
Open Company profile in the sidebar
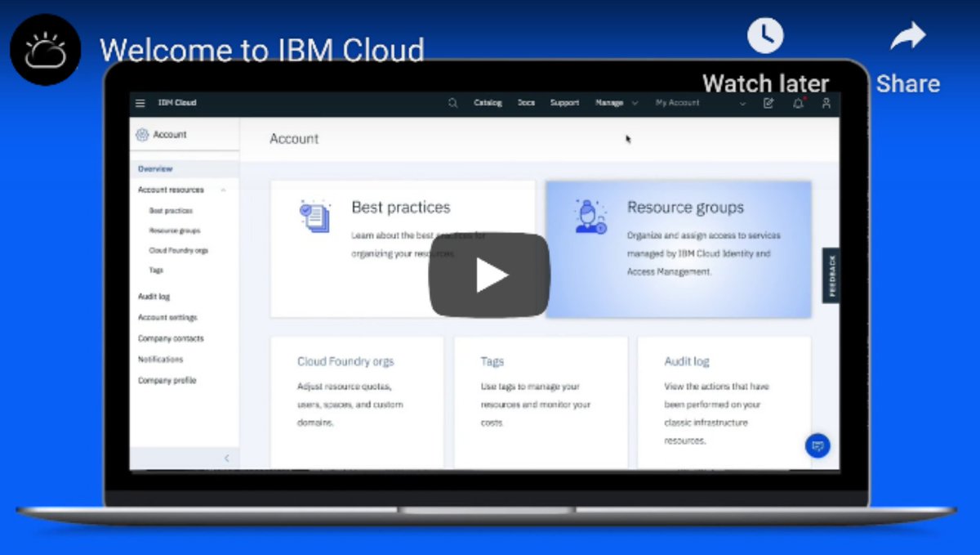click(167, 380)
